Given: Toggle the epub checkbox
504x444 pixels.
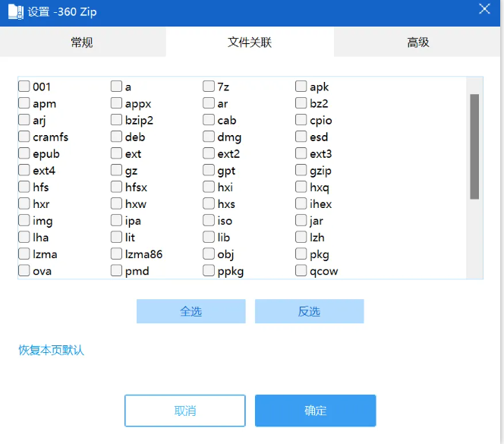Looking at the screenshot, I should tap(24, 153).
